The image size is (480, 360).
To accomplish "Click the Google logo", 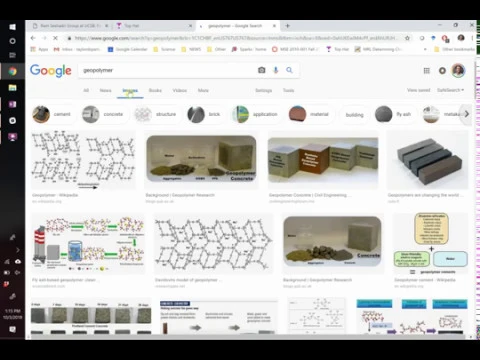I will pyautogui.click(x=51, y=70).
